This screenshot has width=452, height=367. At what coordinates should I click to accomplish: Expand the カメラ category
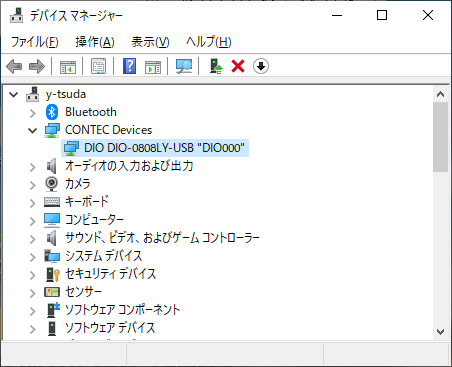click(33, 185)
